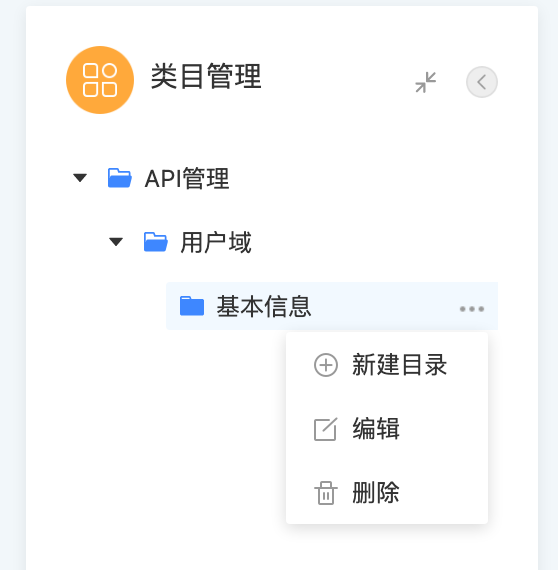Image resolution: width=558 pixels, height=570 pixels.
Task: Select the API管理 folder label
Action: click(x=187, y=178)
